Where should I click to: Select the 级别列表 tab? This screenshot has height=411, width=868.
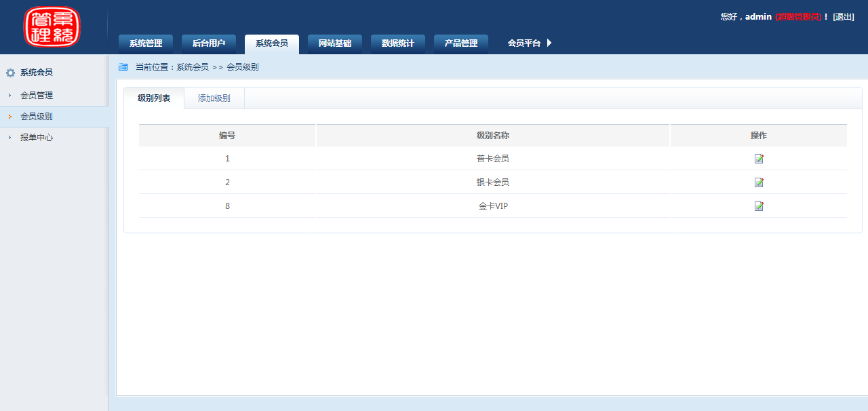tap(154, 98)
